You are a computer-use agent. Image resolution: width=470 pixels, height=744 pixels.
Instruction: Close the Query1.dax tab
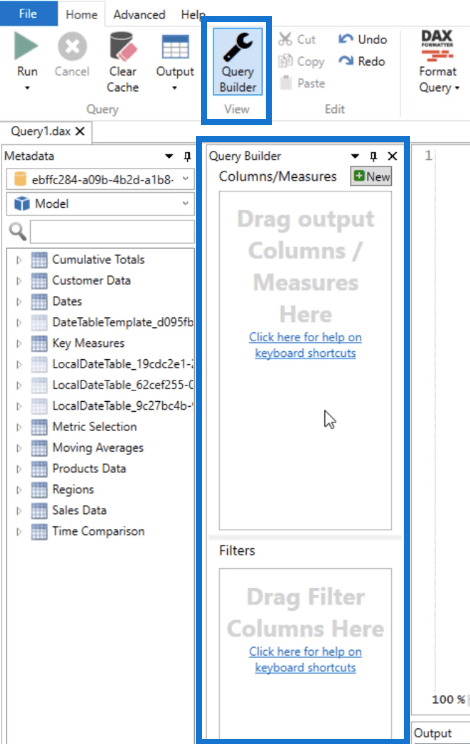[80, 131]
